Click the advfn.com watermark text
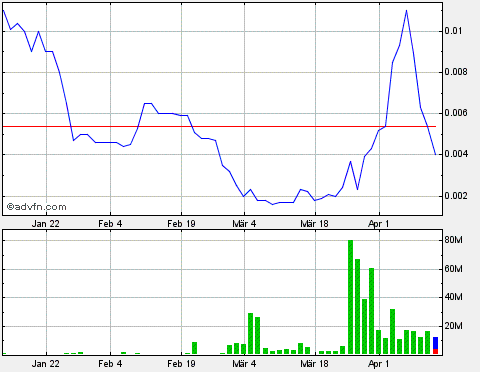The height and width of the screenshot is (372, 480). [37, 207]
